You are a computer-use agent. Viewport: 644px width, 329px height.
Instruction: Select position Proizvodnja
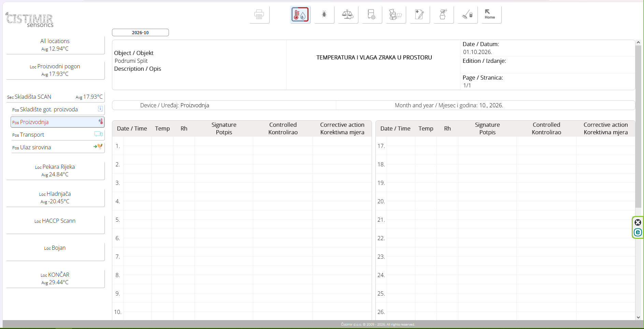coord(57,122)
